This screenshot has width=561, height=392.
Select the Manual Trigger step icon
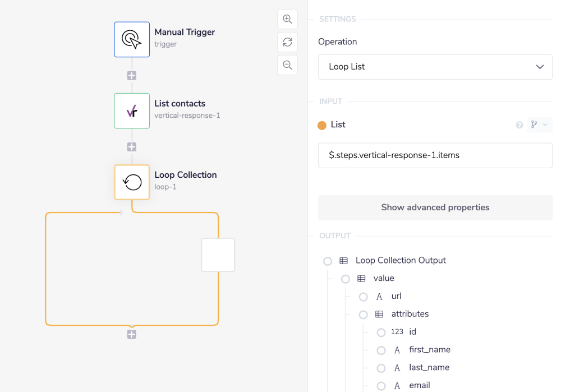pyautogui.click(x=132, y=40)
